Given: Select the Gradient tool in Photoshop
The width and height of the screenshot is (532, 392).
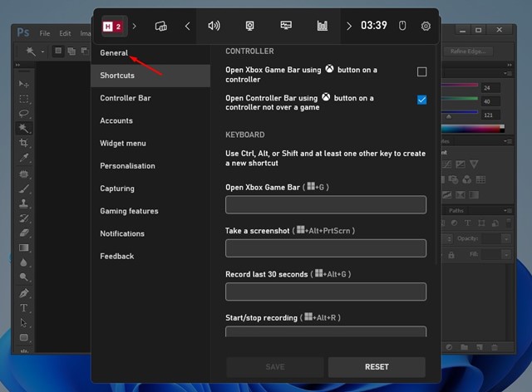Looking at the screenshot, I should coord(24,247).
